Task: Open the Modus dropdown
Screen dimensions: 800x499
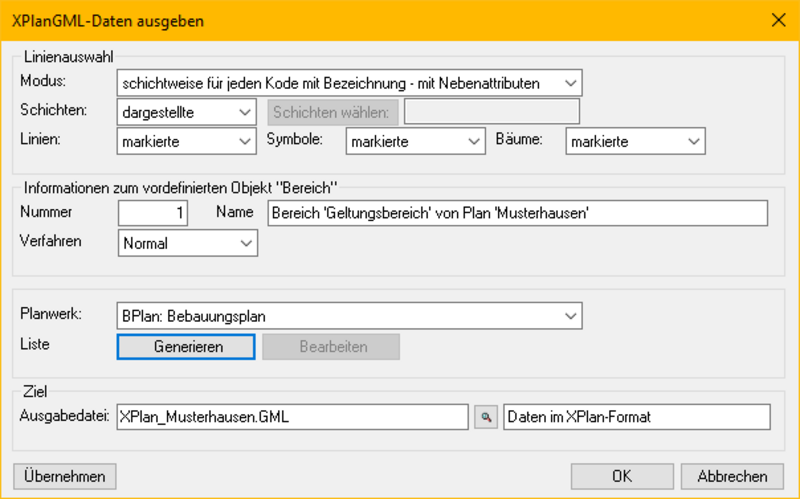Action: coord(349,83)
